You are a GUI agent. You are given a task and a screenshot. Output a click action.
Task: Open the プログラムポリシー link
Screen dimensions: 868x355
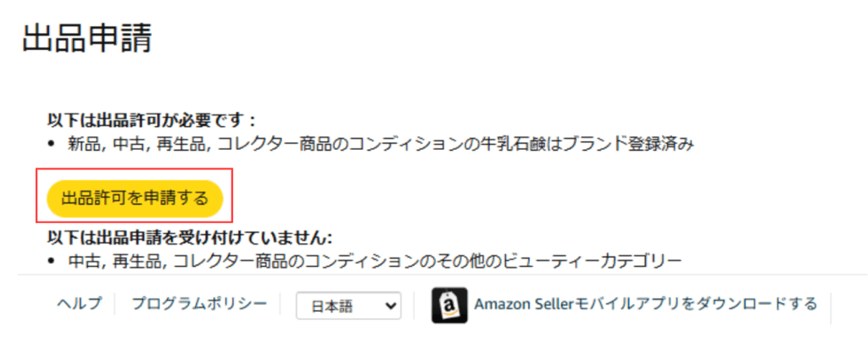coord(199,304)
